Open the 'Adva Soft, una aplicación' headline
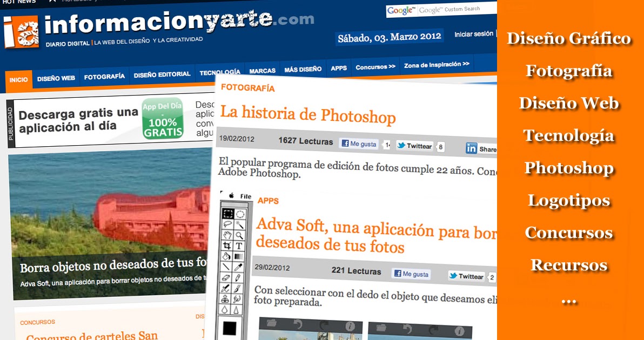This screenshot has height=340, width=644. pos(376,236)
